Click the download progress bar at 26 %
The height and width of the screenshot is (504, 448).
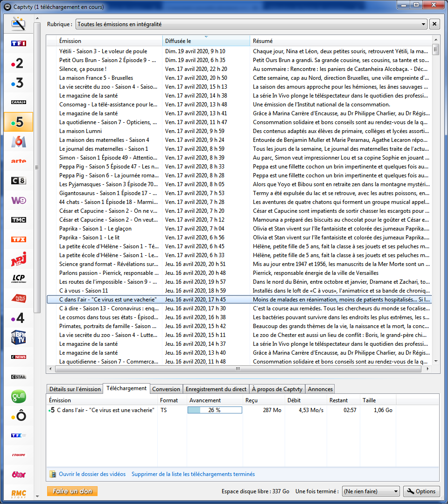215,410
